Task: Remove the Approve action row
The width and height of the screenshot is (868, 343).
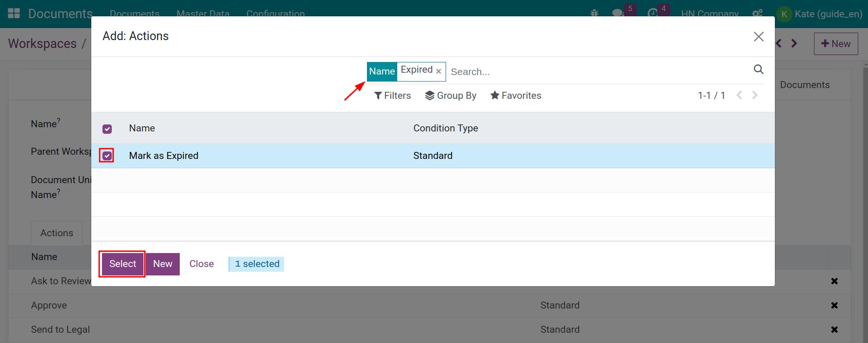Action: point(834,305)
